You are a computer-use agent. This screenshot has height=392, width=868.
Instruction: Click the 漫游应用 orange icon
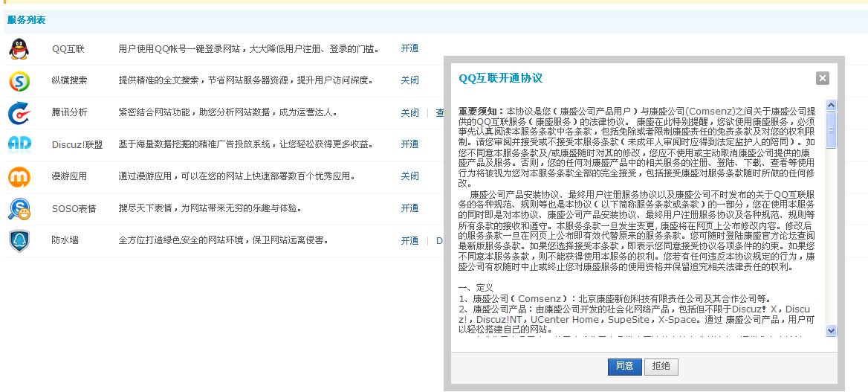click(x=19, y=177)
